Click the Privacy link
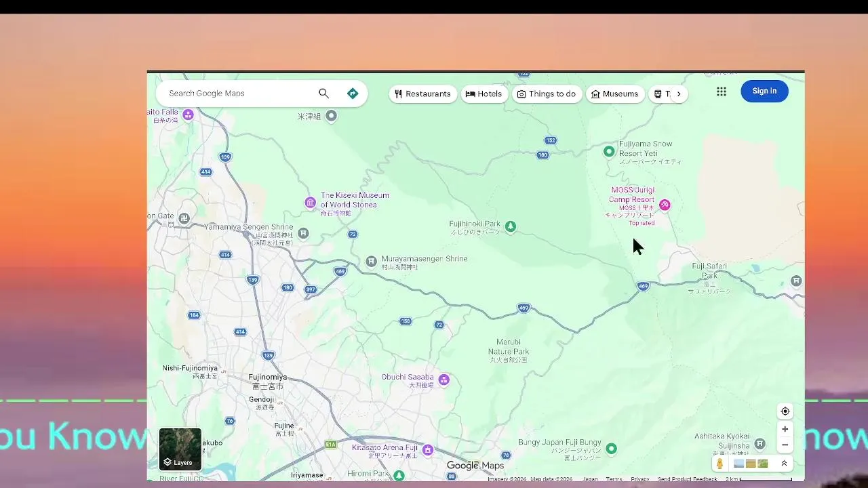The width and height of the screenshot is (868, 488). point(639,479)
